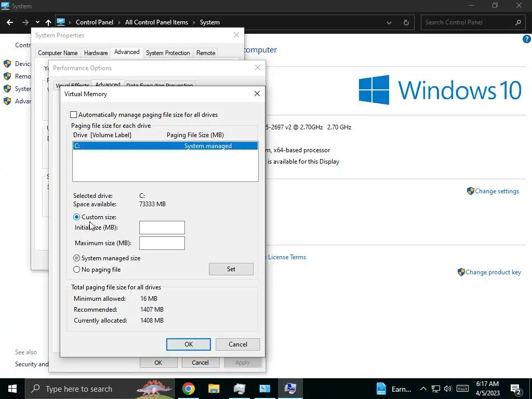Cancel the Virtual Memory dialog

pos(238,344)
